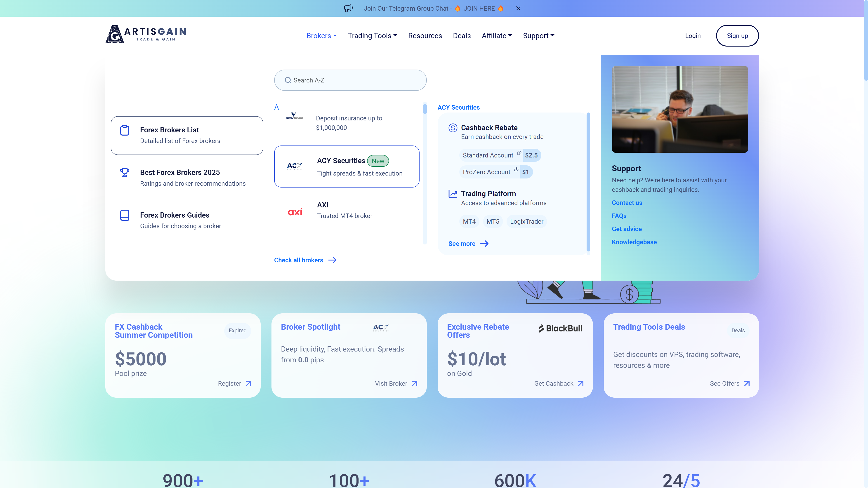Click the BlackBull logo in rebate card

(560, 328)
